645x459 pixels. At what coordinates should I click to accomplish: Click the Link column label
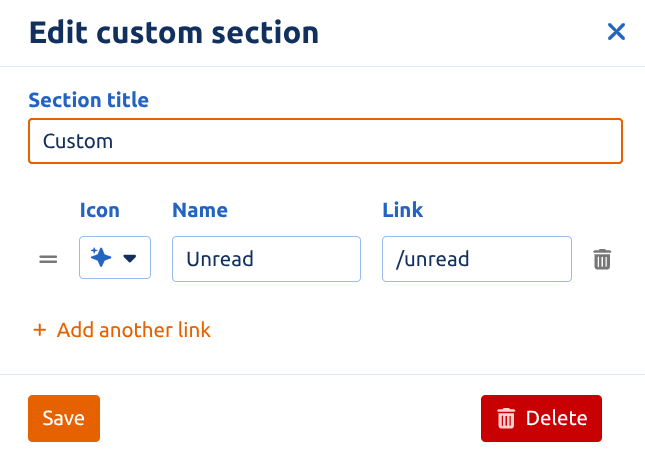(403, 210)
